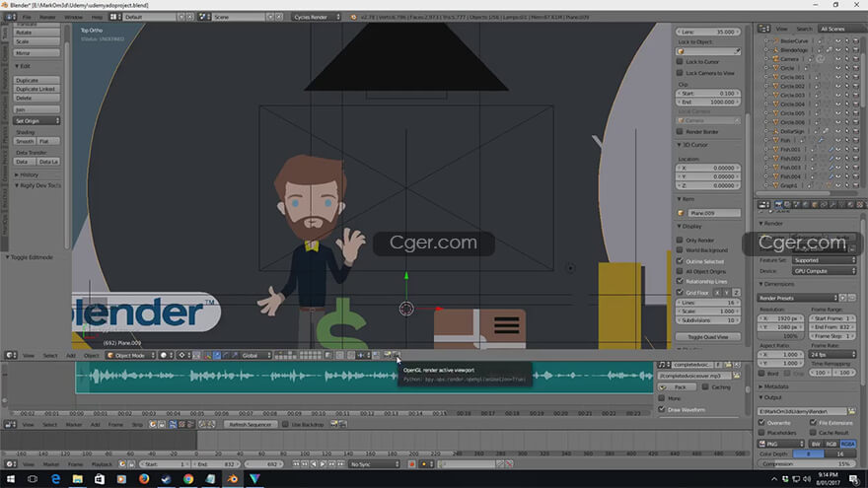The height and width of the screenshot is (488, 868).
Task: Open the timeline editor type icon
Action: tap(11, 464)
